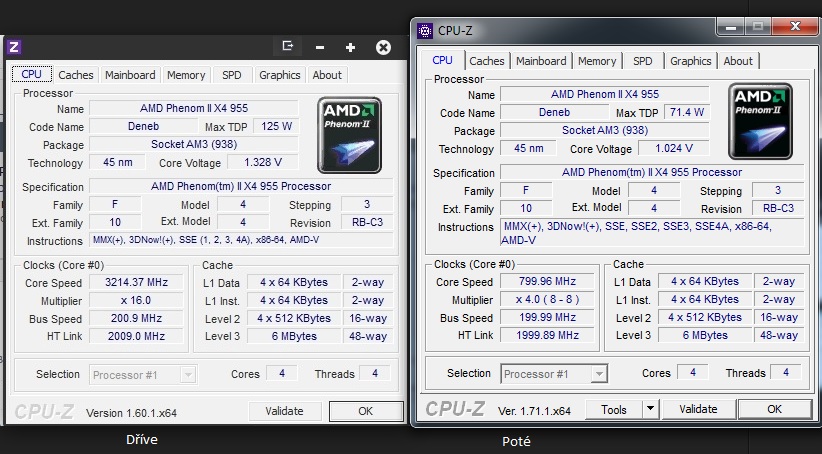Click the Dříve caption under left window

coord(142,439)
